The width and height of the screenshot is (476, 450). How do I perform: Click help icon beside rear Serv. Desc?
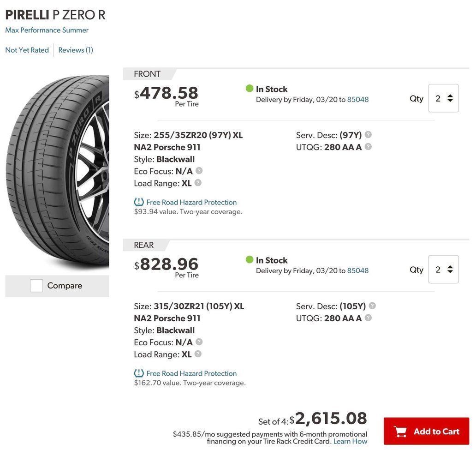pos(372,306)
